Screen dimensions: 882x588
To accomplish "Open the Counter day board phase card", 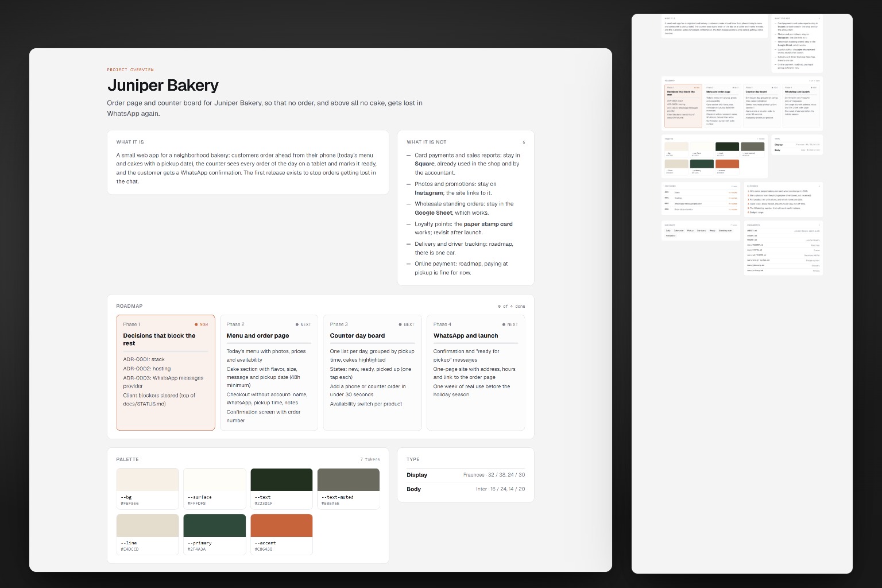I will pyautogui.click(x=372, y=372).
